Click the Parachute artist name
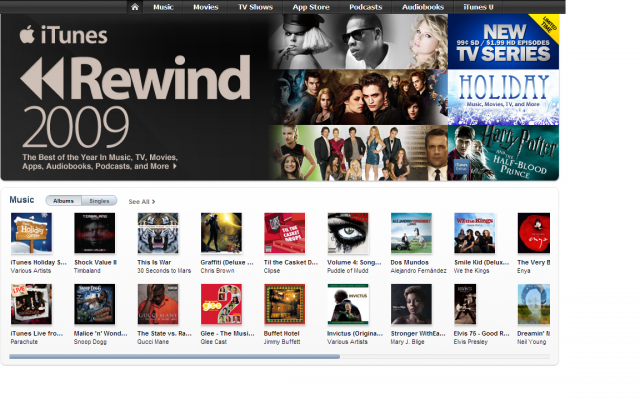This screenshot has width=640, height=400. (24, 342)
